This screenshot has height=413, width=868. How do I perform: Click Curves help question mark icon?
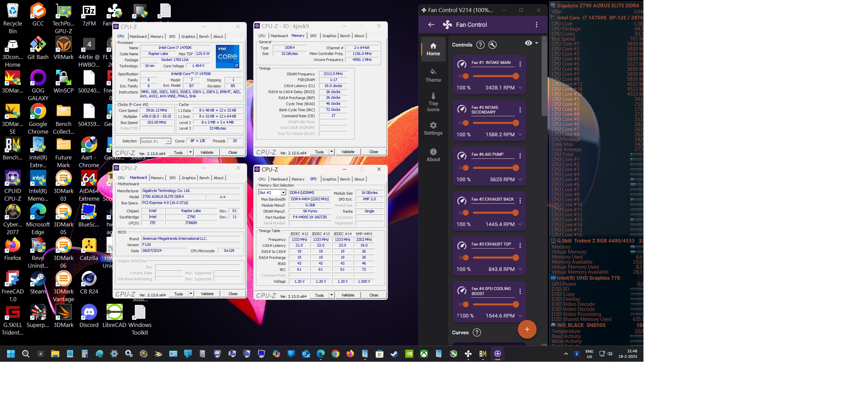pos(477,333)
